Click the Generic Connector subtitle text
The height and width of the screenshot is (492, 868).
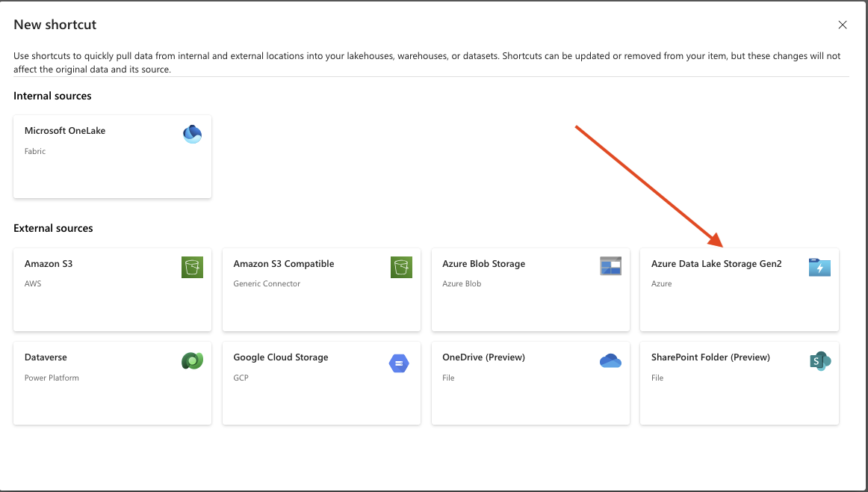pos(267,283)
